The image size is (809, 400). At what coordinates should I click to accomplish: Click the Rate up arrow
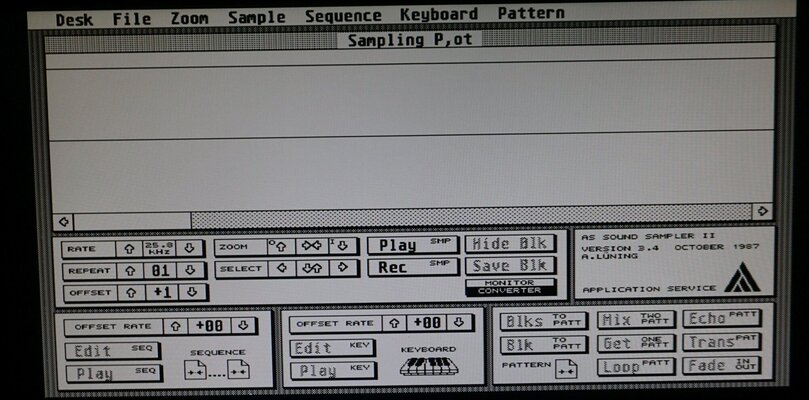click(129, 248)
